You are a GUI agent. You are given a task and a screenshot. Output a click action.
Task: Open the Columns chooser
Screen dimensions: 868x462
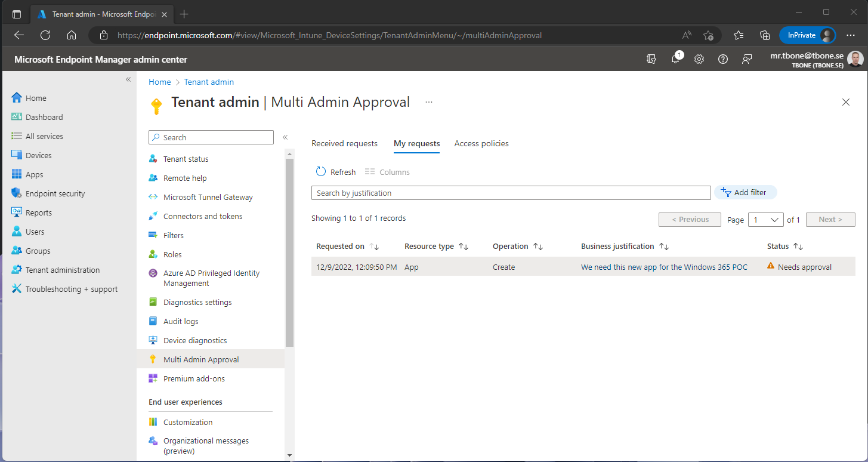(x=387, y=171)
